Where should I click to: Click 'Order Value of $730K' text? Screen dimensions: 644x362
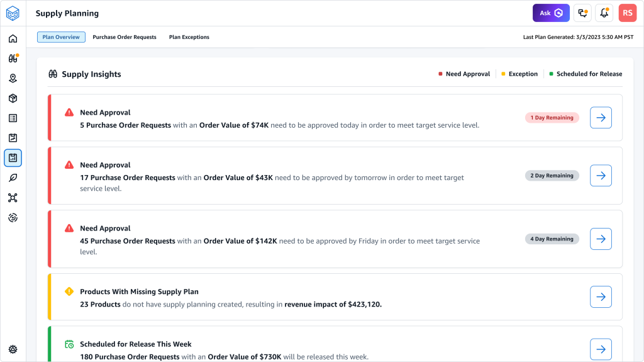(x=245, y=357)
